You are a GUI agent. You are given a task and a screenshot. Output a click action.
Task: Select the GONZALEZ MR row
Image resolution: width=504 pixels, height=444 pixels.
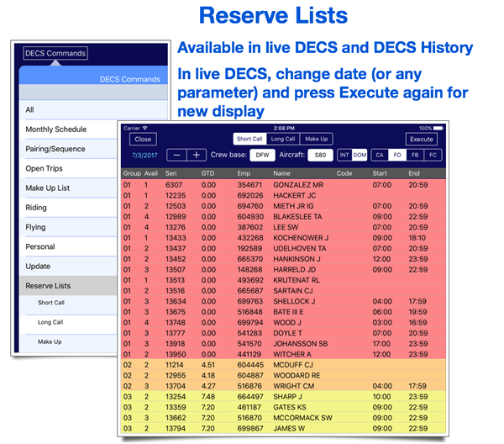[284, 185]
